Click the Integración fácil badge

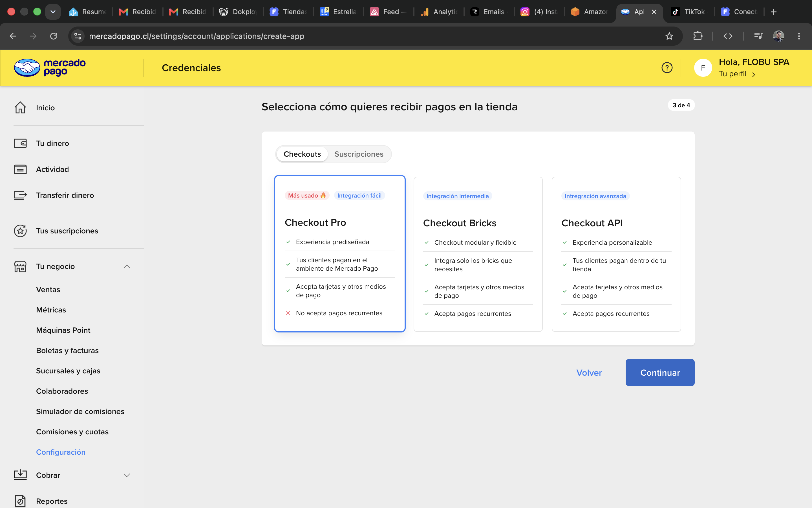(x=359, y=196)
